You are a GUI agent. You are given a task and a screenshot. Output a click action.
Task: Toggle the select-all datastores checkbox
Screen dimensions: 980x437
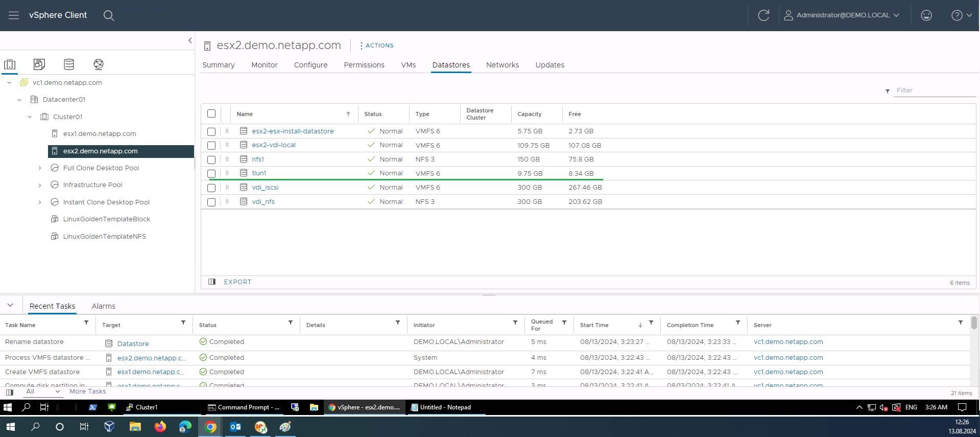(x=211, y=114)
